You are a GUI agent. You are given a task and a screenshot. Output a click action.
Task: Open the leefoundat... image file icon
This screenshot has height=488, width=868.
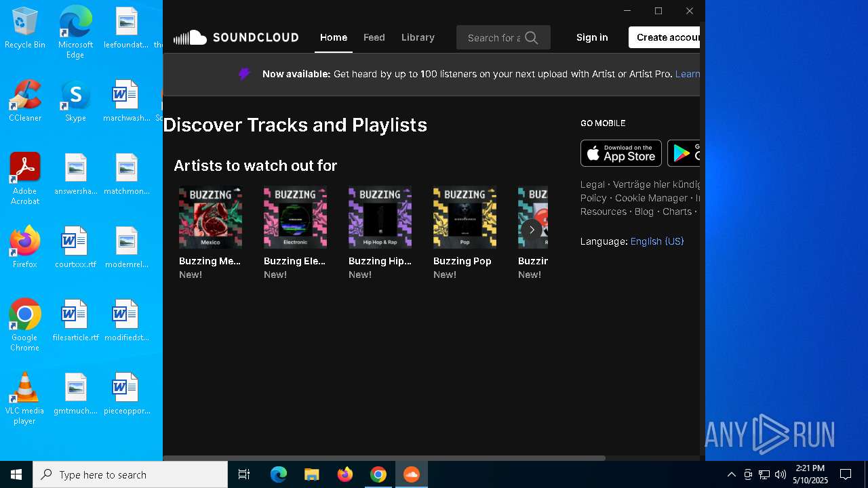pyautogui.click(x=126, y=28)
